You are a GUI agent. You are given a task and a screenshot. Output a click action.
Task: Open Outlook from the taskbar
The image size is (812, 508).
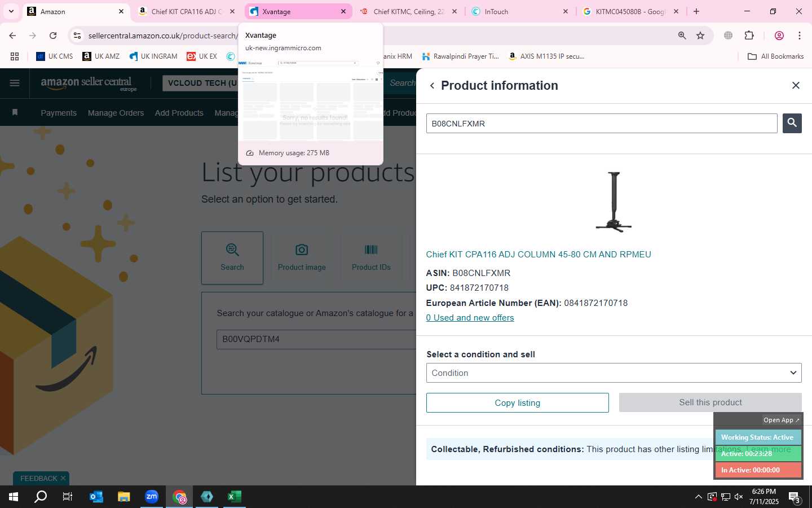click(x=96, y=497)
